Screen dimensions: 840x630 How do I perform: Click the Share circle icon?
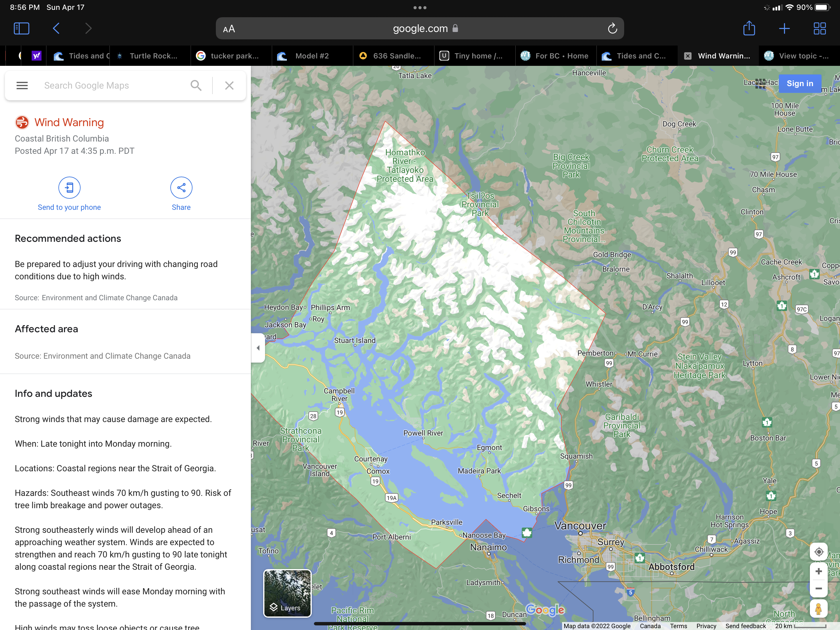click(181, 187)
